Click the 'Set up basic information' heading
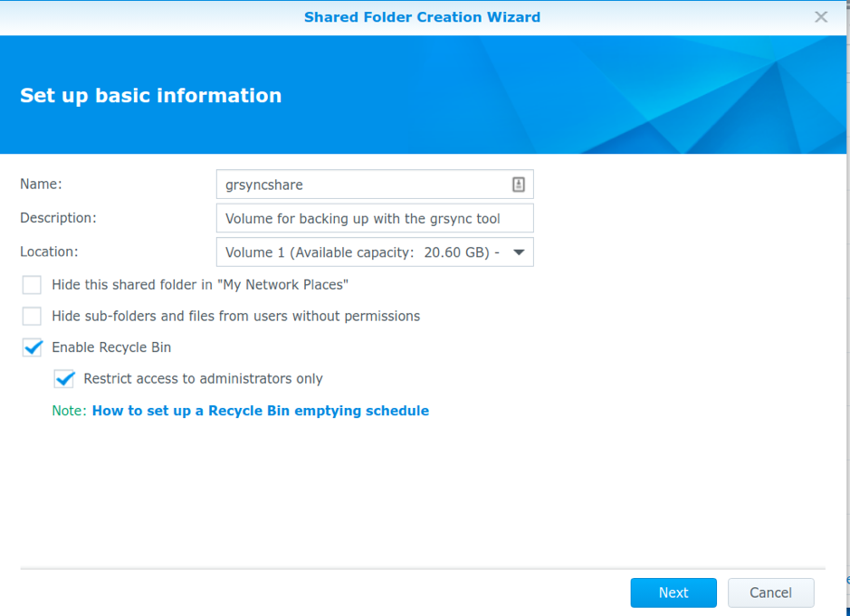850x616 pixels. pyautogui.click(x=150, y=96)
